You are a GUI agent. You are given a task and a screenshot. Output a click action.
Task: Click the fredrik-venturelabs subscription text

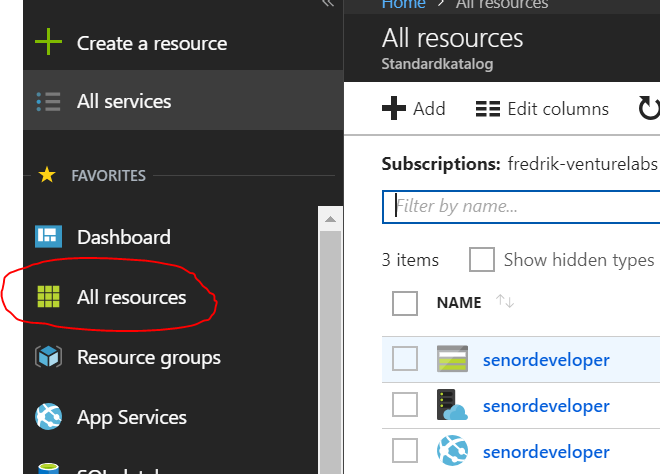(583, 163)
